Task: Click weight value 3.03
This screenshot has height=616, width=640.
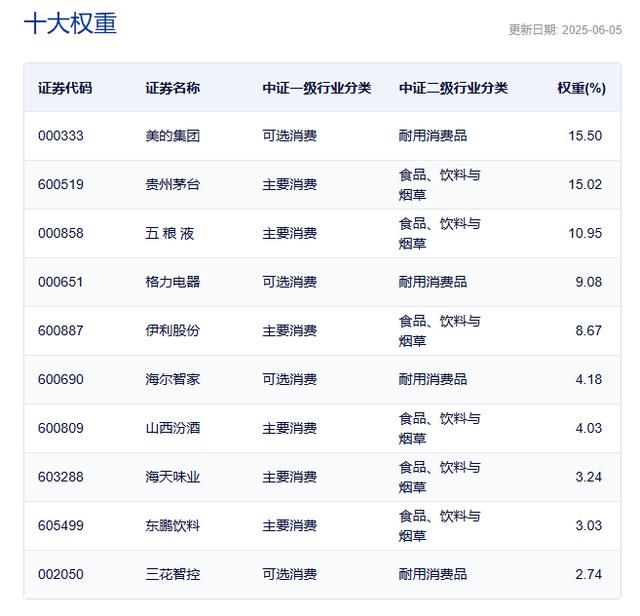Action: (589, 526)
